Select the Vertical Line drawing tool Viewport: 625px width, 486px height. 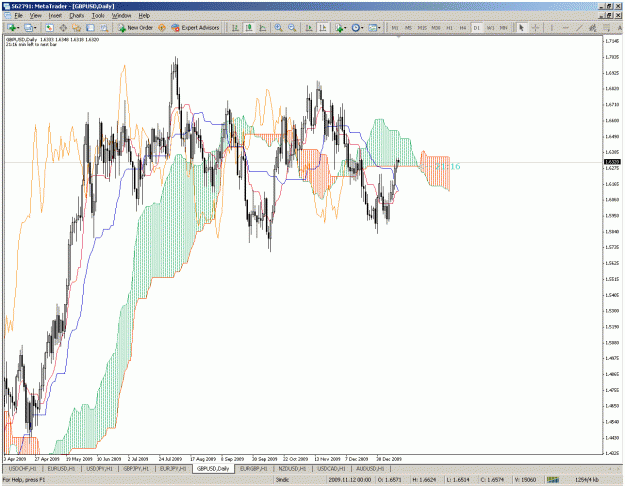tap(552, 28)
